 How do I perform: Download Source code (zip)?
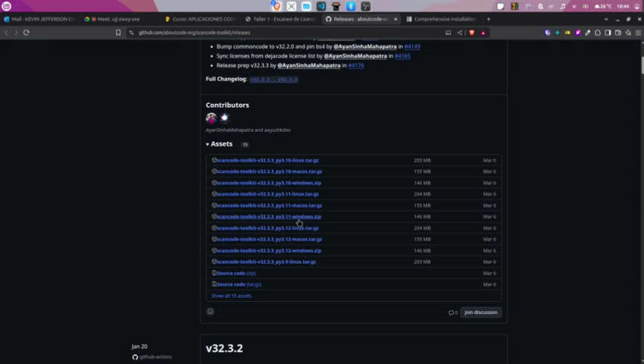click(x=236, y=273)
